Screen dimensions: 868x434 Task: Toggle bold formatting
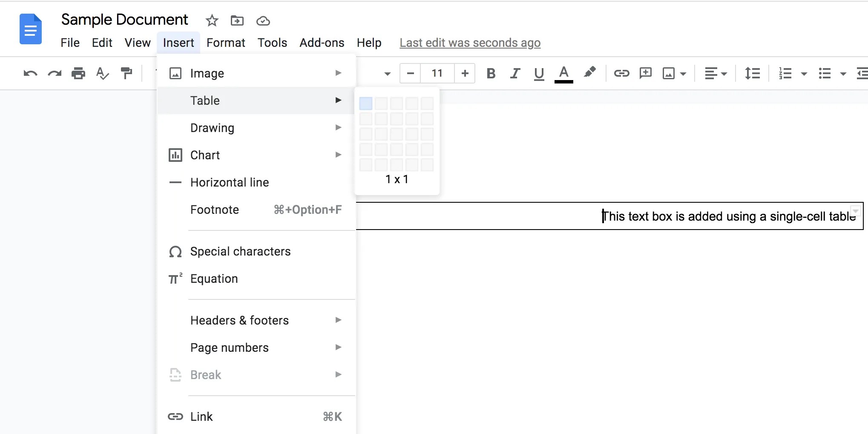pyautogui.click(x=491, y=73)
